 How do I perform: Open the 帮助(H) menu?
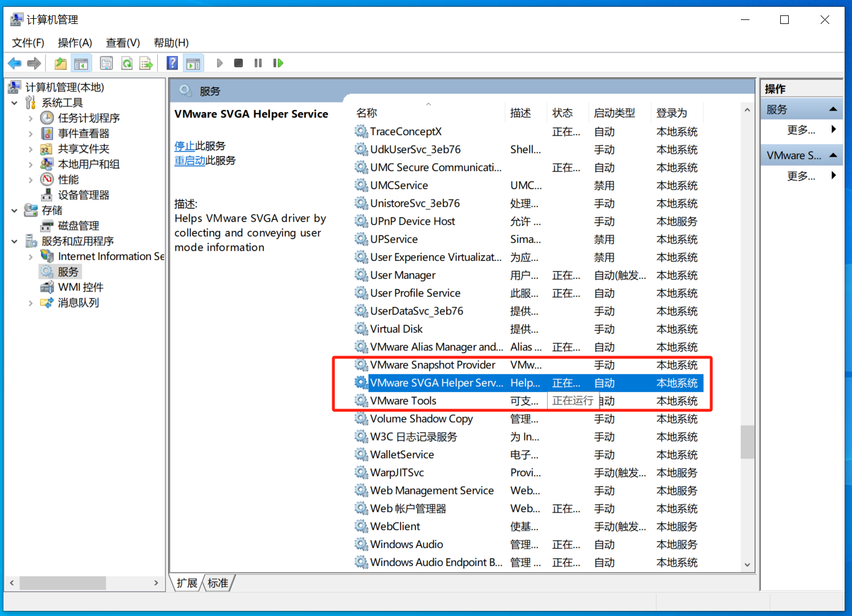[171, 43]
